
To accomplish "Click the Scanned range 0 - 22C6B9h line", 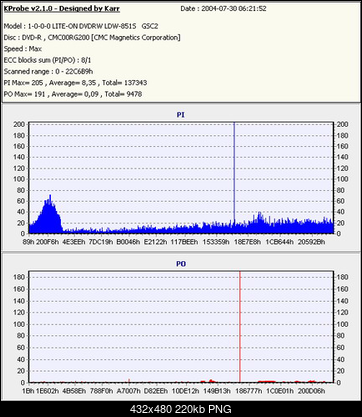I will click(x=48, y=72).
